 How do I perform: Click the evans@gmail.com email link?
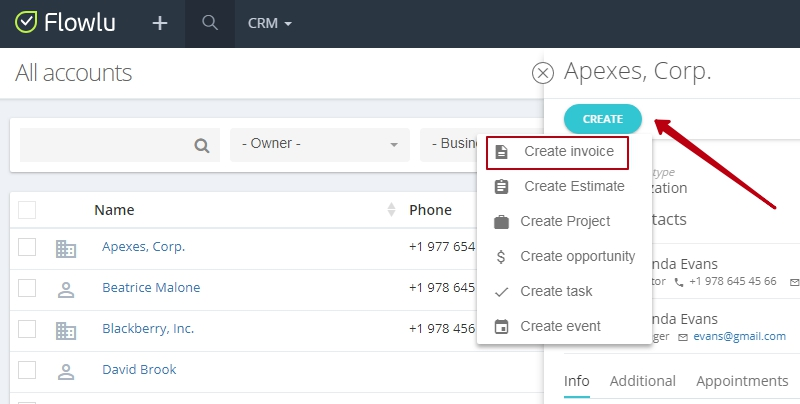click(739, 336)
